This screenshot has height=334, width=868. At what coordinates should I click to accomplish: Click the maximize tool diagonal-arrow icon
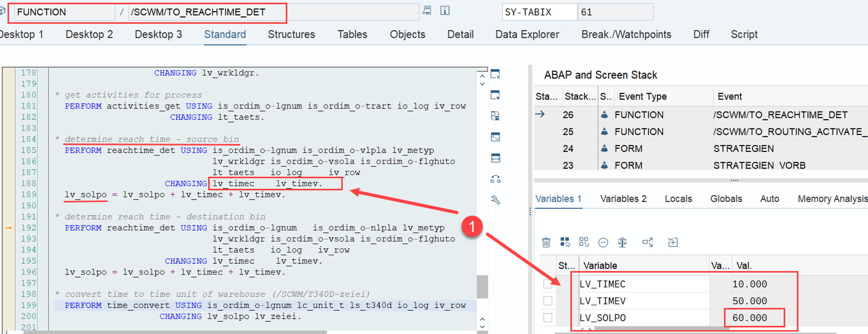pos(496,137)
